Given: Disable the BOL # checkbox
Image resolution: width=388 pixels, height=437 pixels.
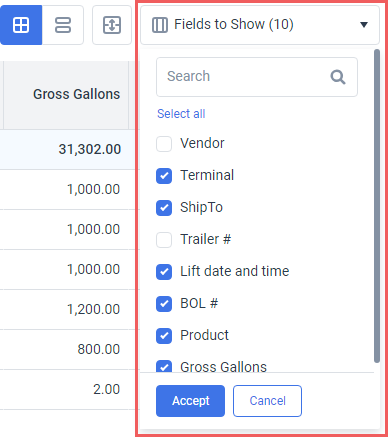Looking at the screenshot, I should (164, 304).
